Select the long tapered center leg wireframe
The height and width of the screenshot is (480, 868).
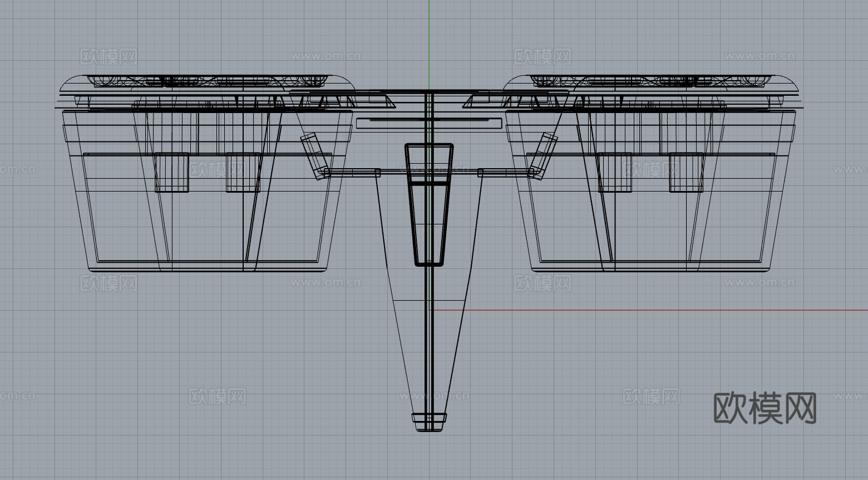pyautogui.click(x=429, y=301)
